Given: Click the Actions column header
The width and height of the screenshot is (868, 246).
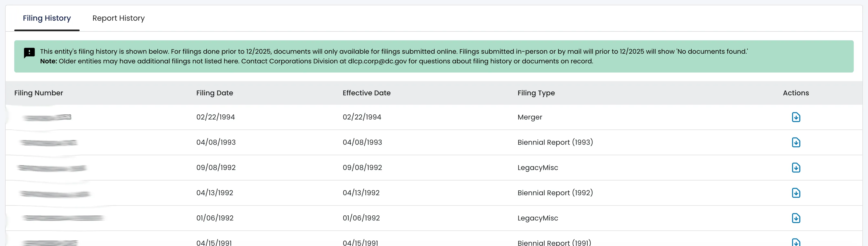Looking at the screenshot, I should click(x=796, y=93).
